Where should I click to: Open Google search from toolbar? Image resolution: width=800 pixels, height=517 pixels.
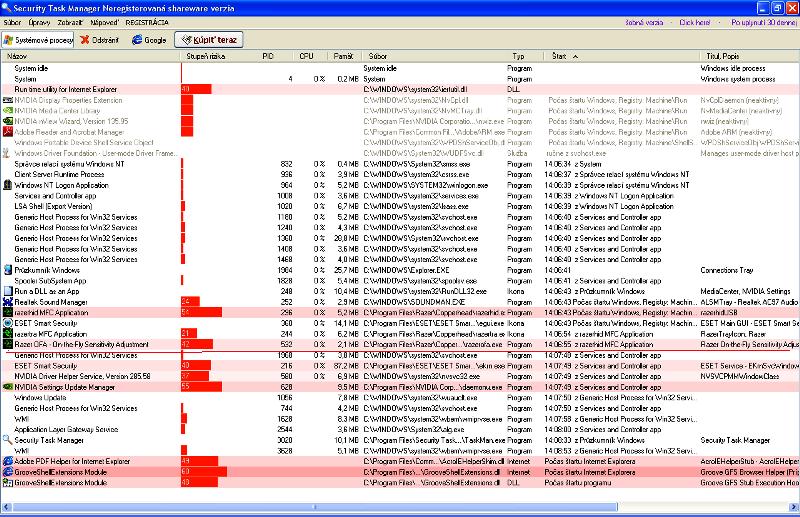point(149,40)
